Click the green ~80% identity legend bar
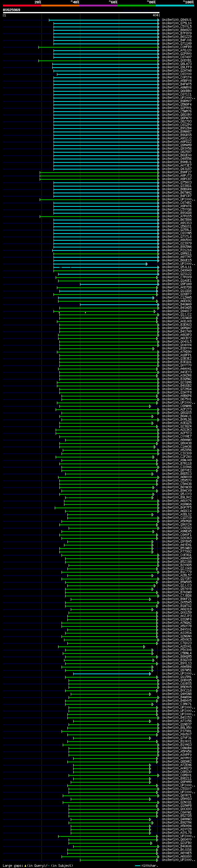The height and width of the screenshot is (868, 197). tap(137, 6)
